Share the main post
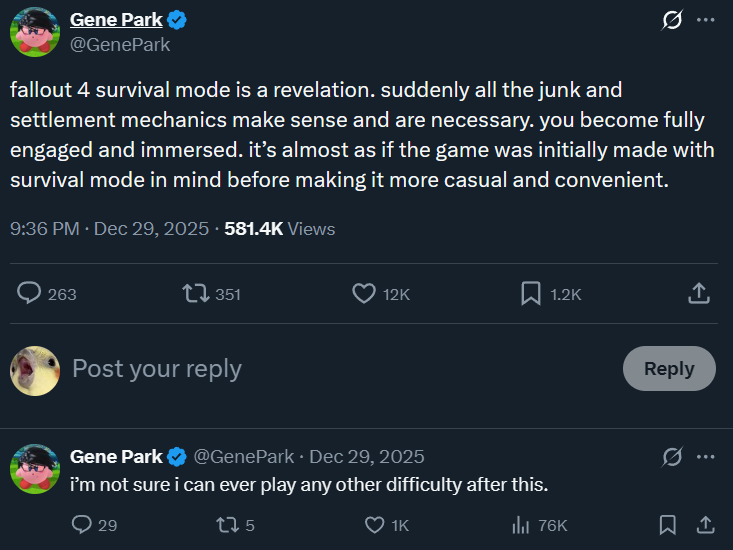Image resolution: width=733 pixels, height=550 pixels. tap(699, 293)
